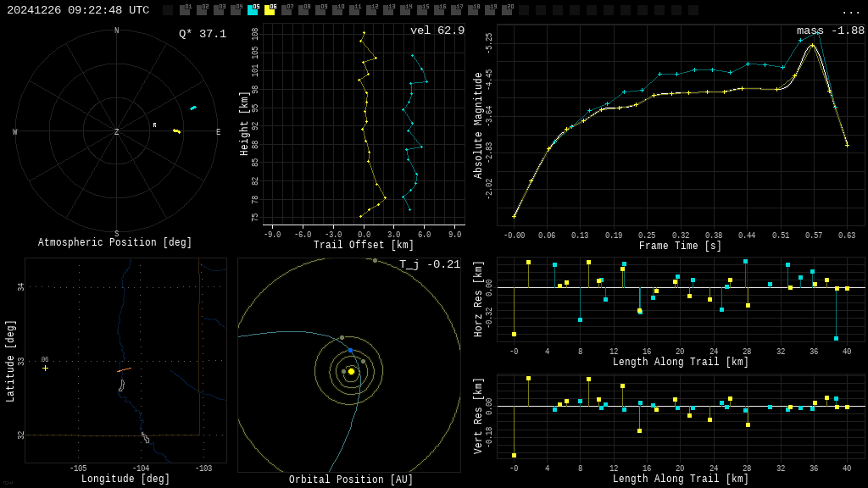Click the blue Earth dot on the orbit
Screen dimensions: 868x488
[350, 351]
